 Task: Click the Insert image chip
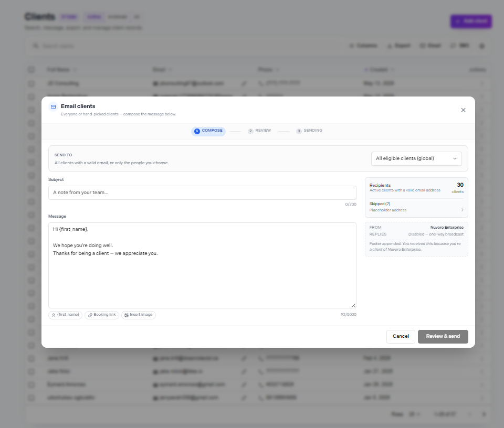pyautogui.click(x=139, y=315)
